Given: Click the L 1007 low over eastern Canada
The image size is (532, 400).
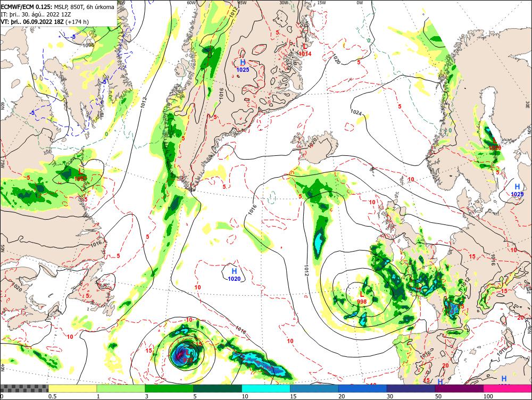Looking at the screenshot, I should (x=80, y=174).
